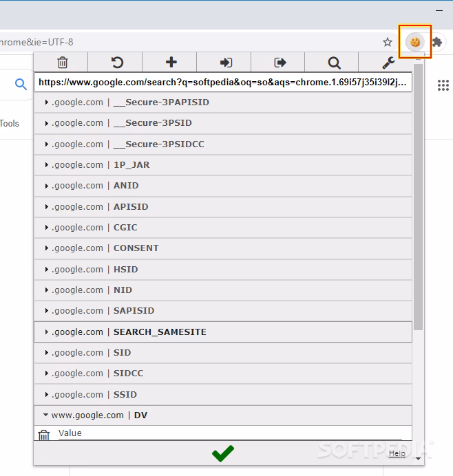Delete the DV cookie with its trash icon

click(44, 435)
